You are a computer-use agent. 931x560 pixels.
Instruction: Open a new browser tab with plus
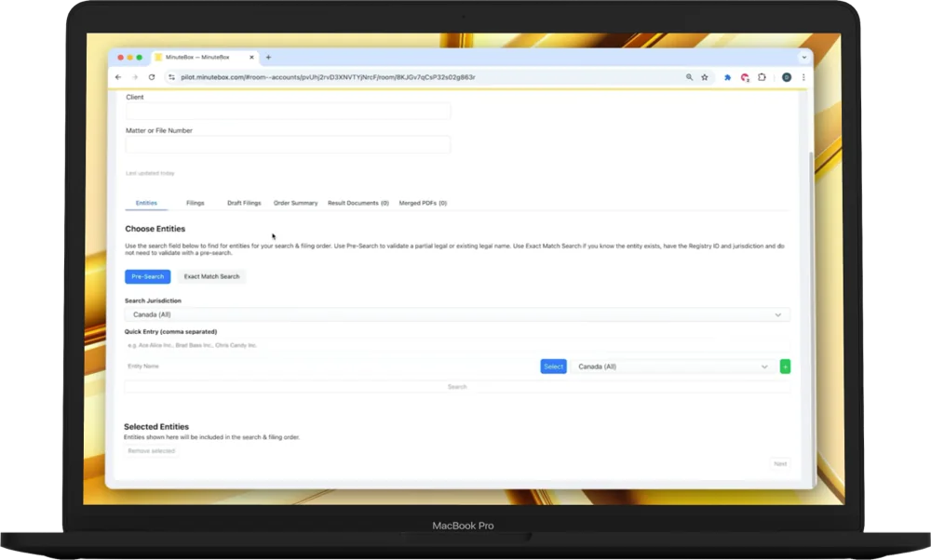tap(269, 57)
